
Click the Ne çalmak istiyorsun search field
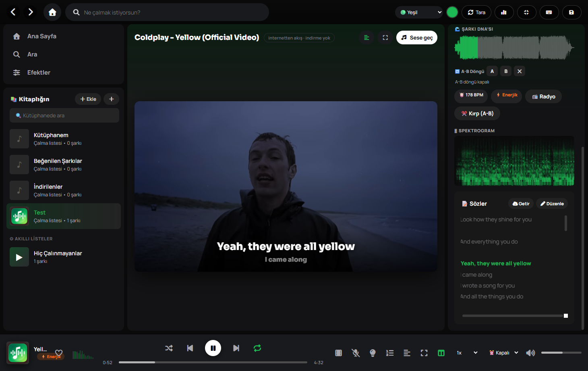pyautogui.click(x=167, y=12)
